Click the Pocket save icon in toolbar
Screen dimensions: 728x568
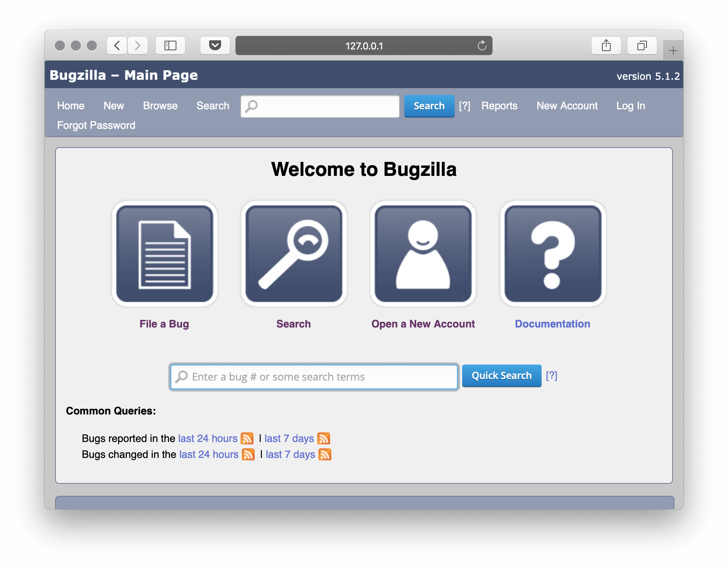coord(215,45)
